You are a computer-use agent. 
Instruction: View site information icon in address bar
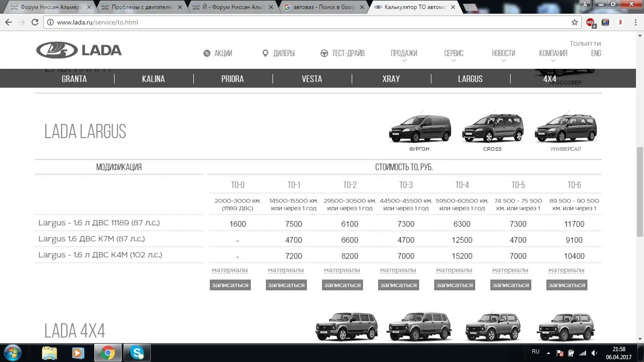pos(50,22)
